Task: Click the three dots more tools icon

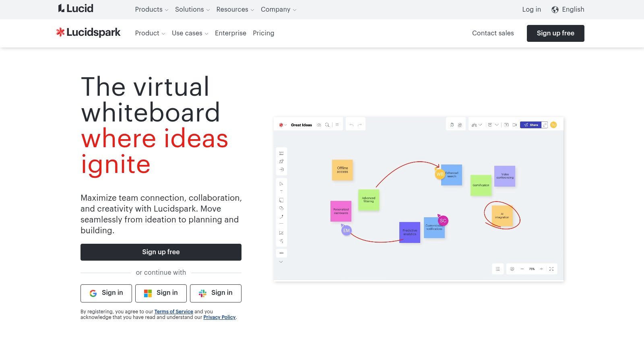Action: point(281,253)
